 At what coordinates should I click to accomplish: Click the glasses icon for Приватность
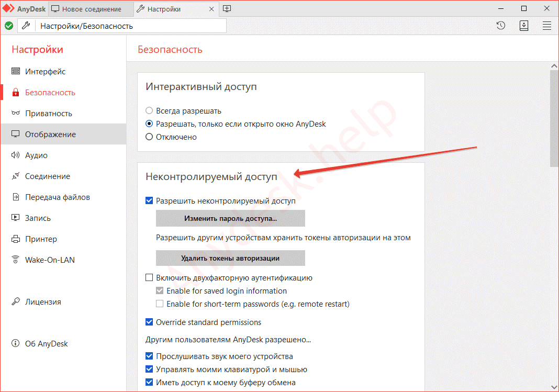point(16,114)
